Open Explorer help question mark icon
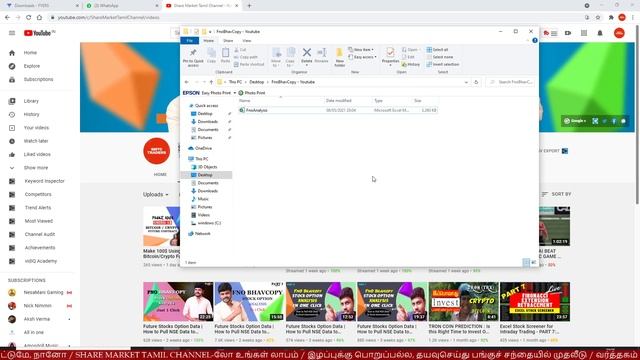 click(x=535, y=40)
